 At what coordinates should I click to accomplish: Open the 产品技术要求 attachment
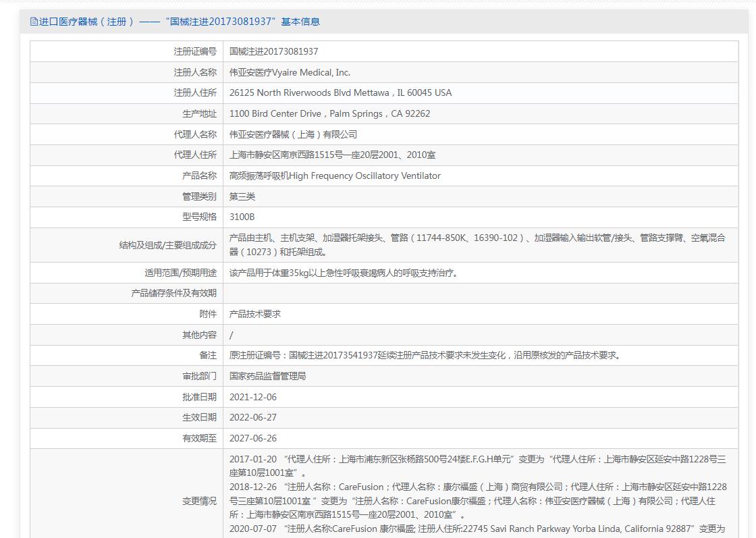pyautogui.click(x=255, y=314)
